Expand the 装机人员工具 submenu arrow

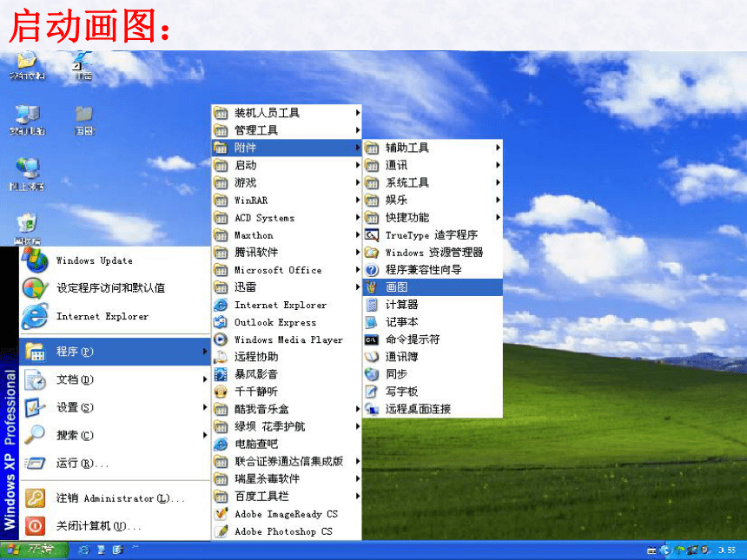[358, 113]
